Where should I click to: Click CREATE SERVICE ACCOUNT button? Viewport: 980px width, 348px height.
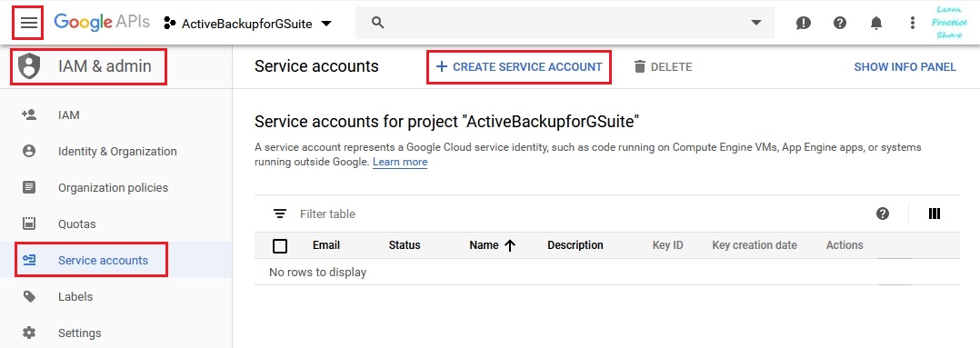click(x=519, y=67)
